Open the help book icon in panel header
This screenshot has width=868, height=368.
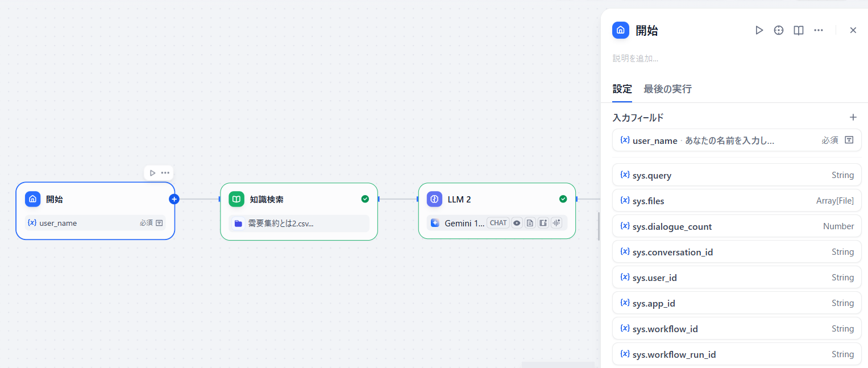pos(799,31)
